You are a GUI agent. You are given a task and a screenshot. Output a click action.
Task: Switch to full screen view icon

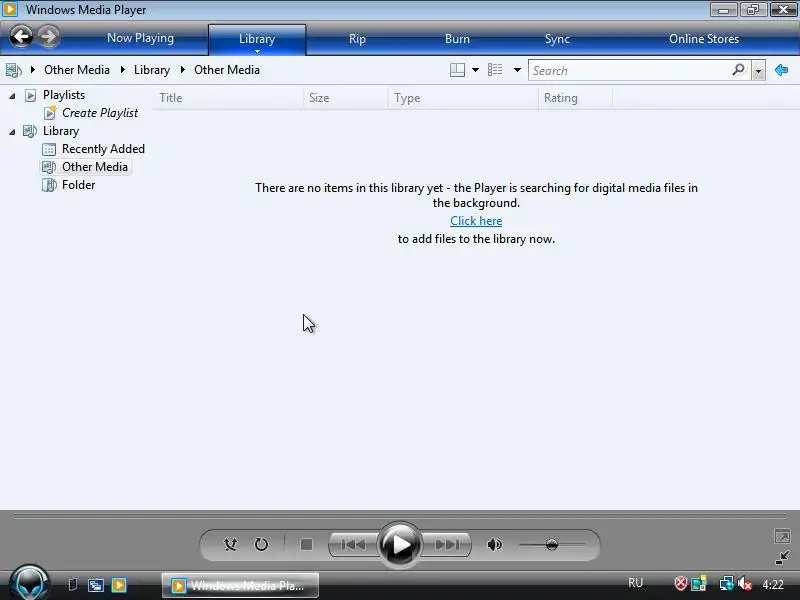[782, 536]
